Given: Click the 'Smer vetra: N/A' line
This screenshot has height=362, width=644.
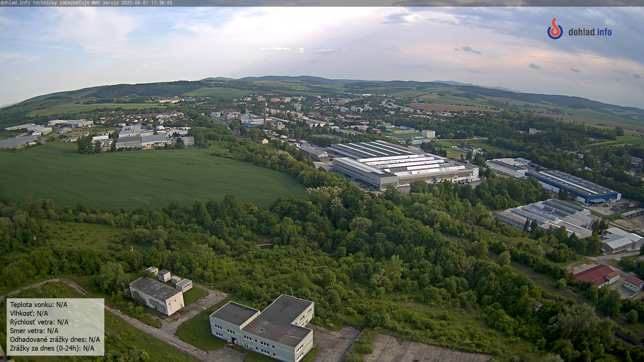Looking at the screenshot, I should pyautogui.click(x=34, y=331).
